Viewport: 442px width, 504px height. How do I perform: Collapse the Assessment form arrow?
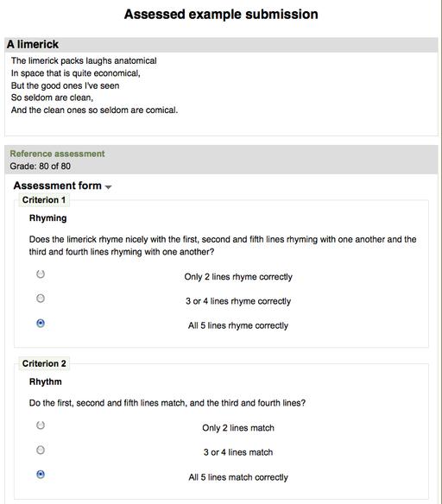coord(108,186)
